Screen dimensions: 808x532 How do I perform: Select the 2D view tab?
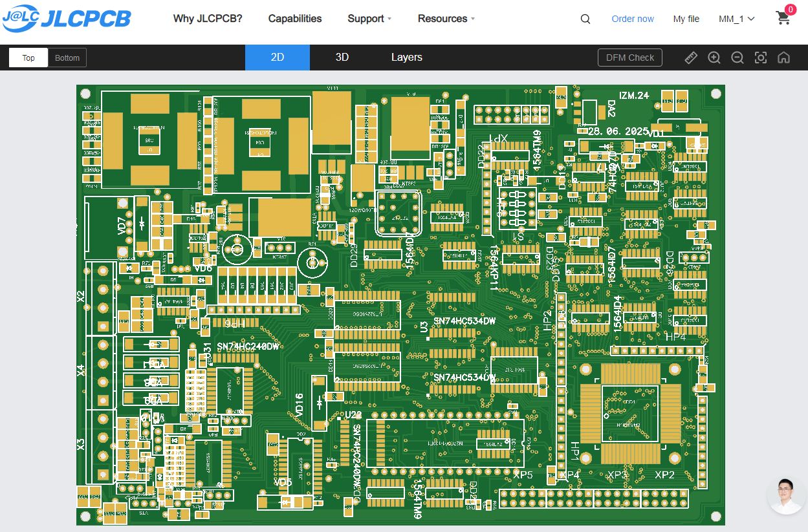[x=278, y=58]
